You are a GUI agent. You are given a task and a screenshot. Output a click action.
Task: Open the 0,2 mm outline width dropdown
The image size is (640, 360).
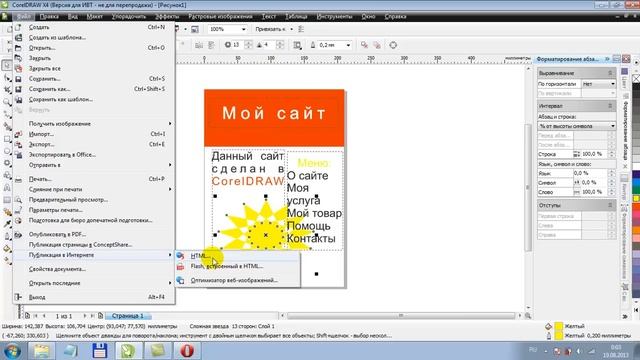348,45
